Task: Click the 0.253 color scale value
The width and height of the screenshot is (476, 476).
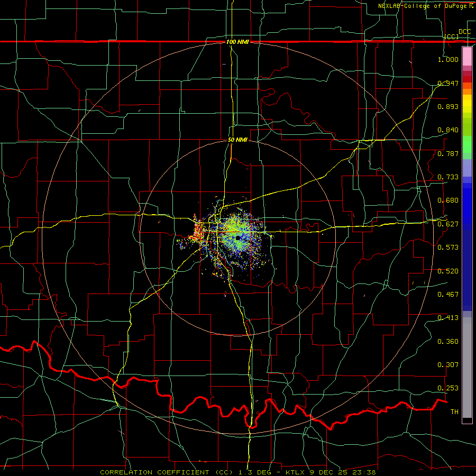Action: pos(448,388)
